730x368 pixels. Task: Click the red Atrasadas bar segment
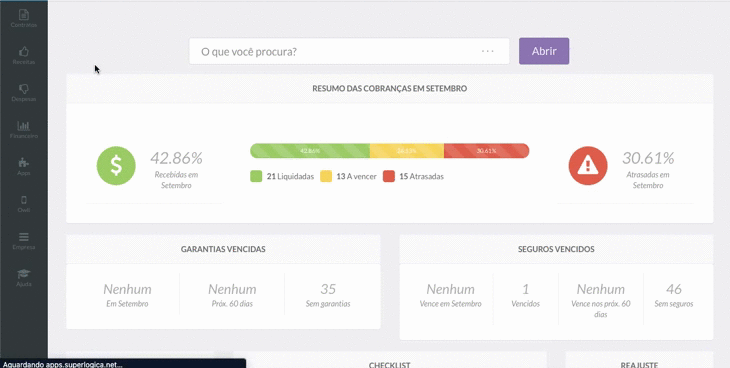coord(487,150)
